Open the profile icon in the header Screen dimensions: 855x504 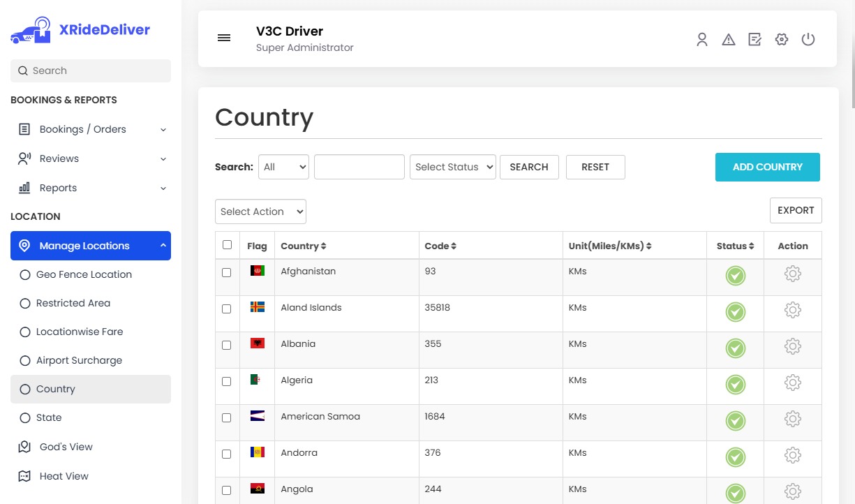click(x=701, y=40)
